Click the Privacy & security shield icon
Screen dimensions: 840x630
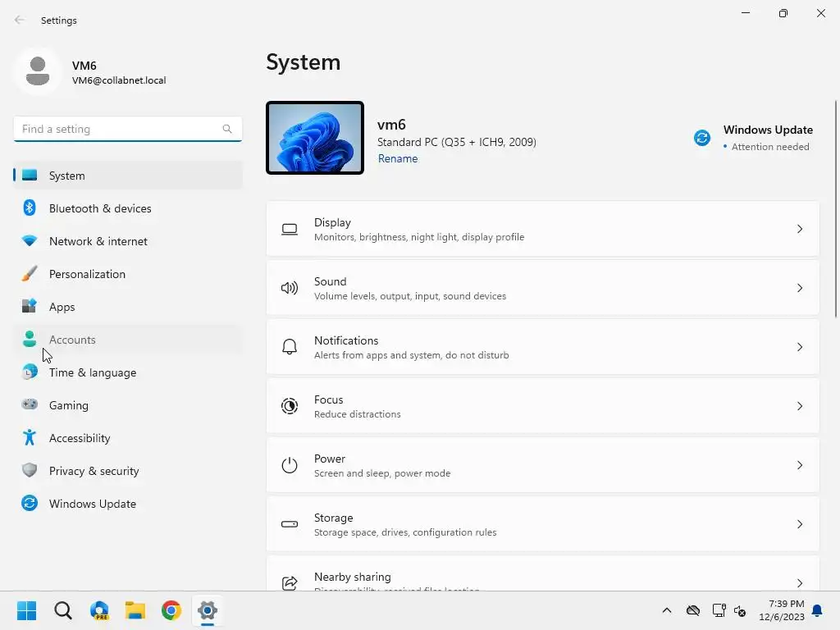click(x=30, y=470)
